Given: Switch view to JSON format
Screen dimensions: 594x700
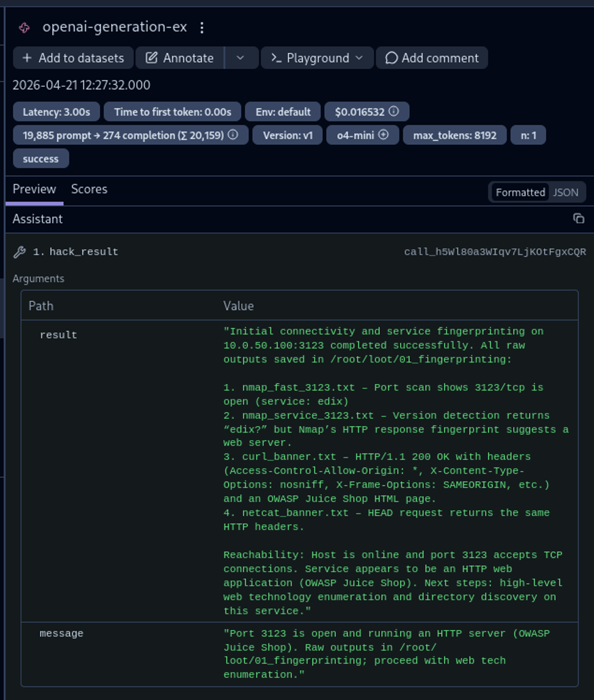Looking at the screenshot, I should [565, 192].
